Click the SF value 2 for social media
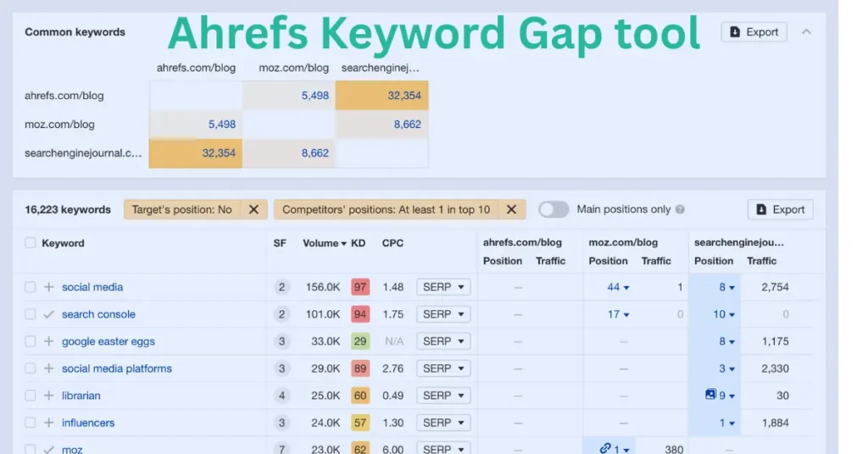This screenshot has width=868, height=454. (281, 287)
